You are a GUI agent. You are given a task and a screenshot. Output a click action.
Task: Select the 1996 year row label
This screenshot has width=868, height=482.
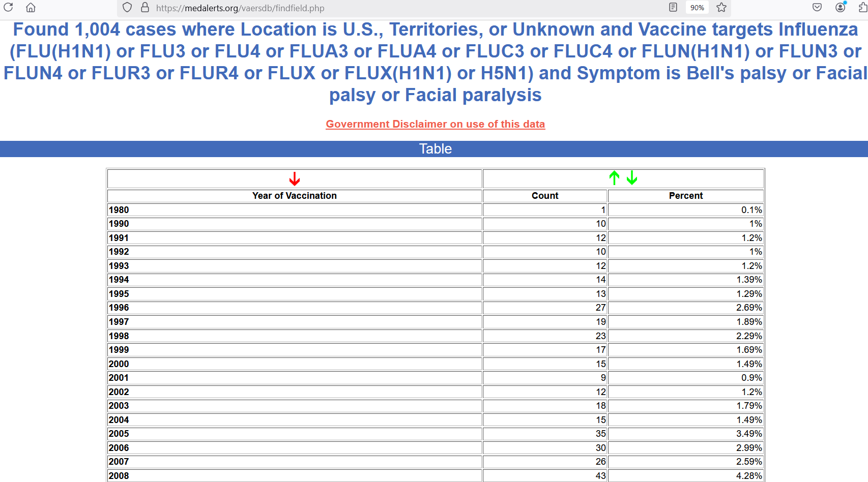[x=119, y=308]
